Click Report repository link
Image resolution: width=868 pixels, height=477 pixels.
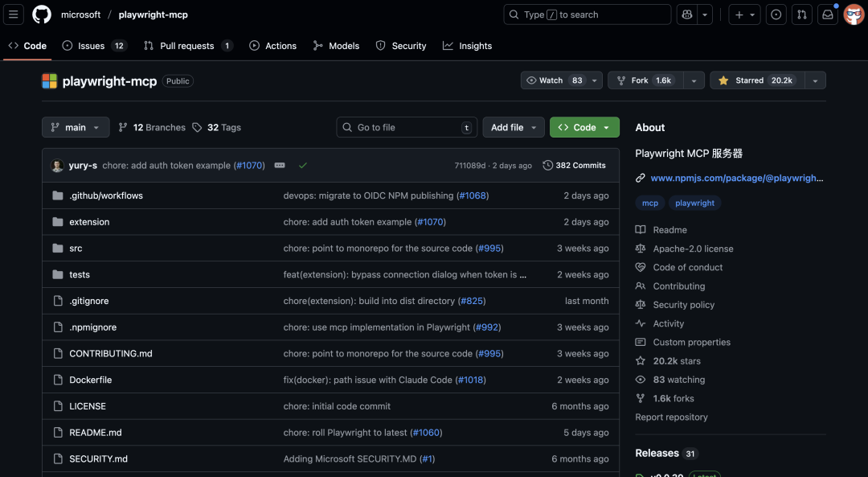(x=671, y=417)
